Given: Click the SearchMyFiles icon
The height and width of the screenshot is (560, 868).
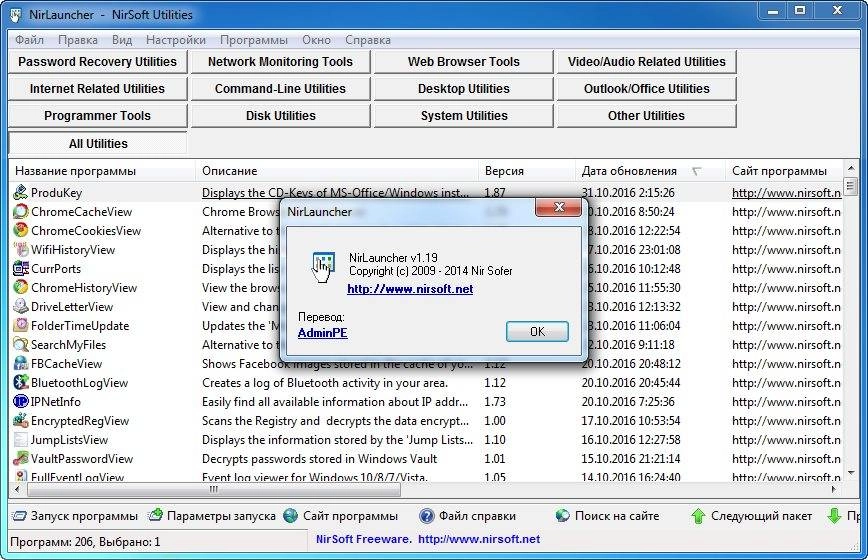Looking at the screenshot, I should (20, 344).
